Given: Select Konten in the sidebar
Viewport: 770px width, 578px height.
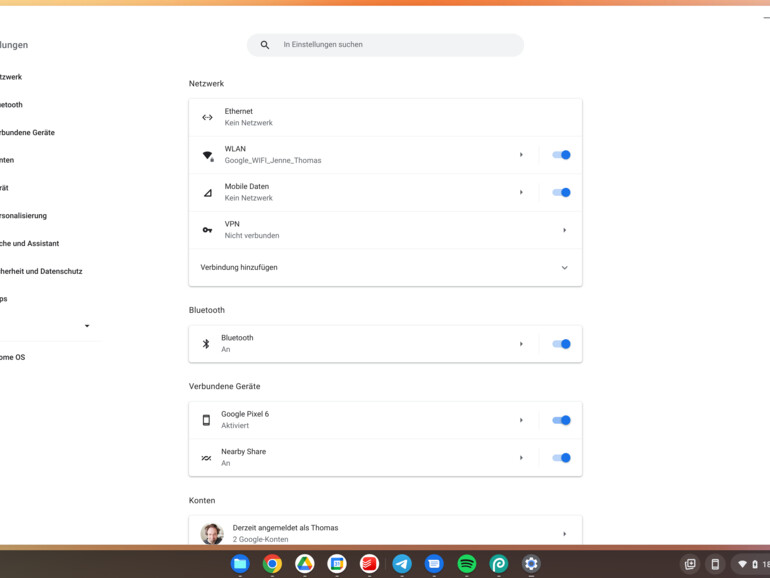Looking at the screenshot, I should pos(7,160).
